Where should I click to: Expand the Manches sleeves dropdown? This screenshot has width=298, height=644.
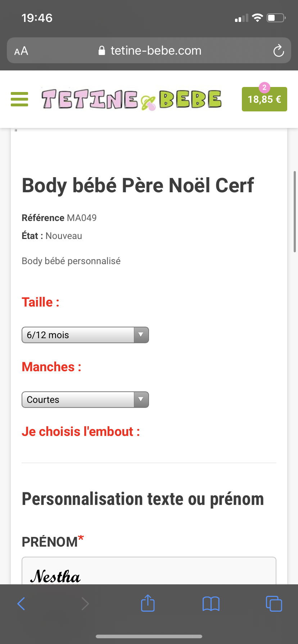pyautogui.click(x=85, y=400)
